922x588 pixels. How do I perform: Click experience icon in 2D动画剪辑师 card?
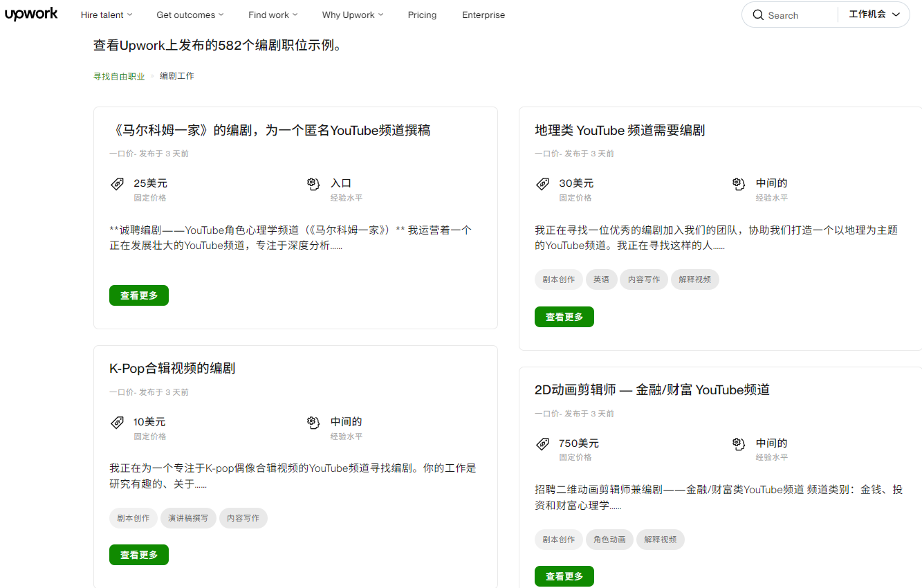point(739,444)
